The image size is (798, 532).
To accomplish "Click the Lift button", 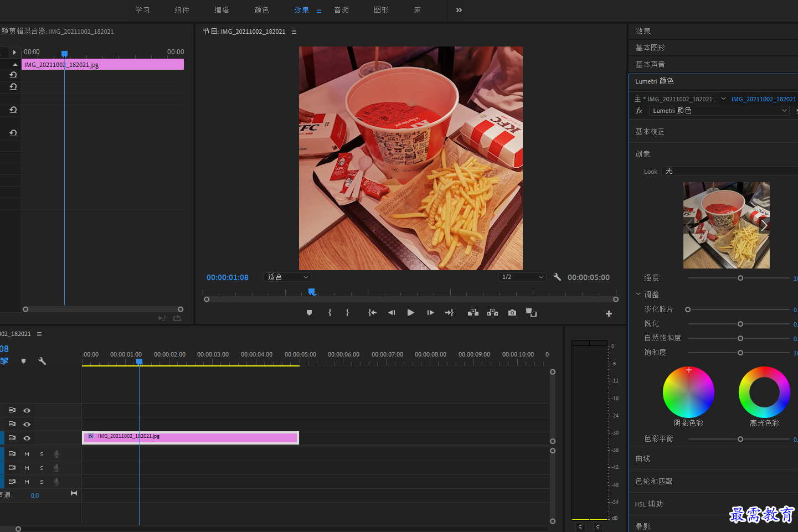I will [x=473, y=313].
